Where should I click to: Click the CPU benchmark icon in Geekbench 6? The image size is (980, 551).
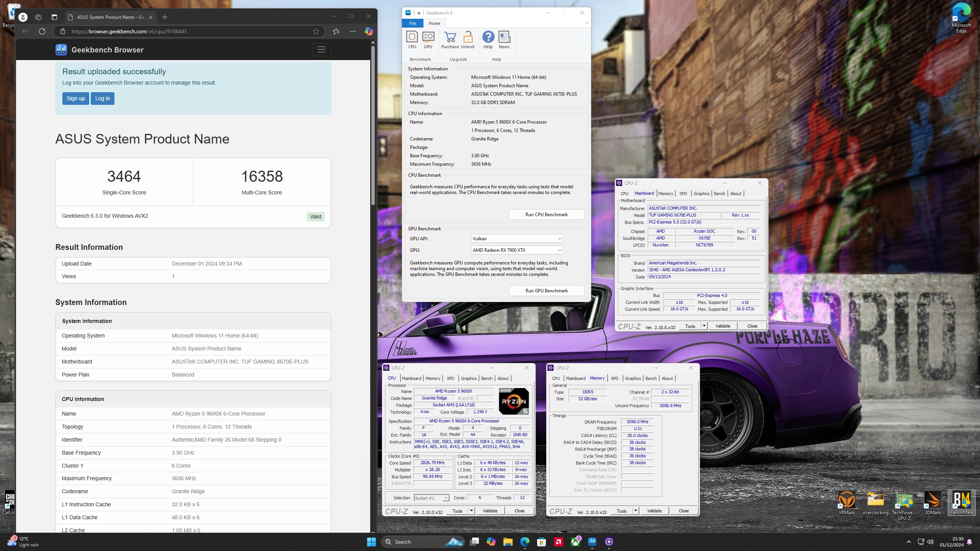click(412, 40)
